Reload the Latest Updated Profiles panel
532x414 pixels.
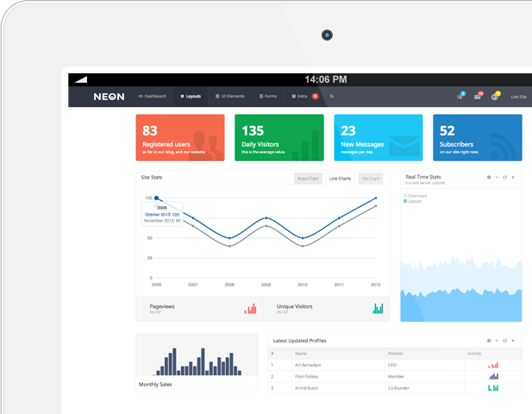pos(505,341)
